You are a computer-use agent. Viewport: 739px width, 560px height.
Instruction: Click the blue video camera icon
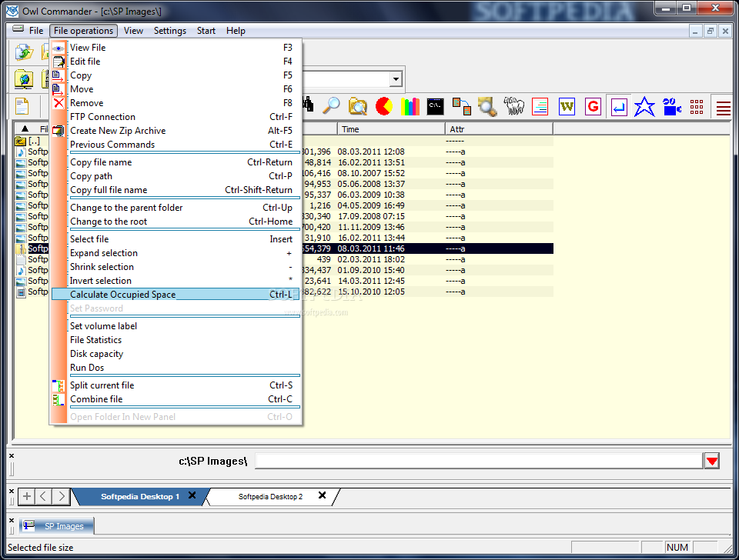(x=671, y=106)
